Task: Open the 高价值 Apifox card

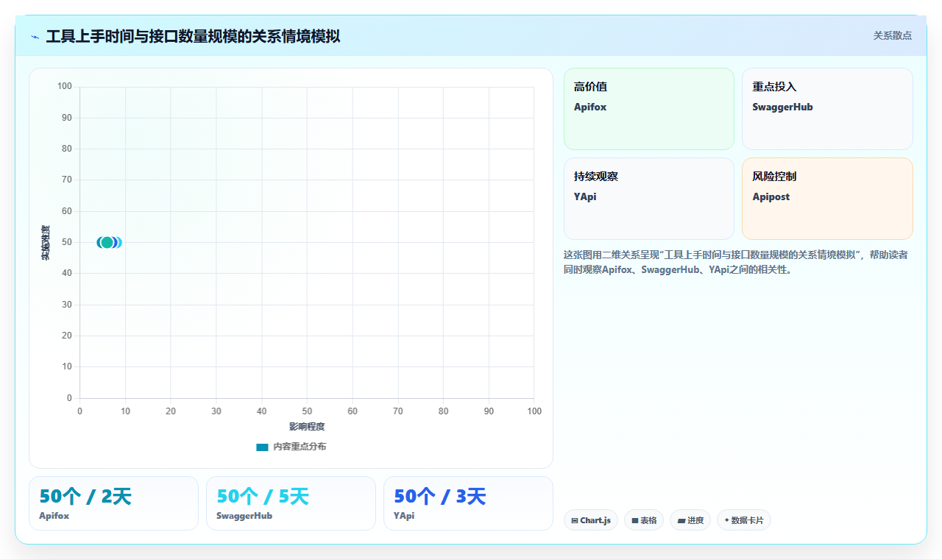Action: pos(649,109)
